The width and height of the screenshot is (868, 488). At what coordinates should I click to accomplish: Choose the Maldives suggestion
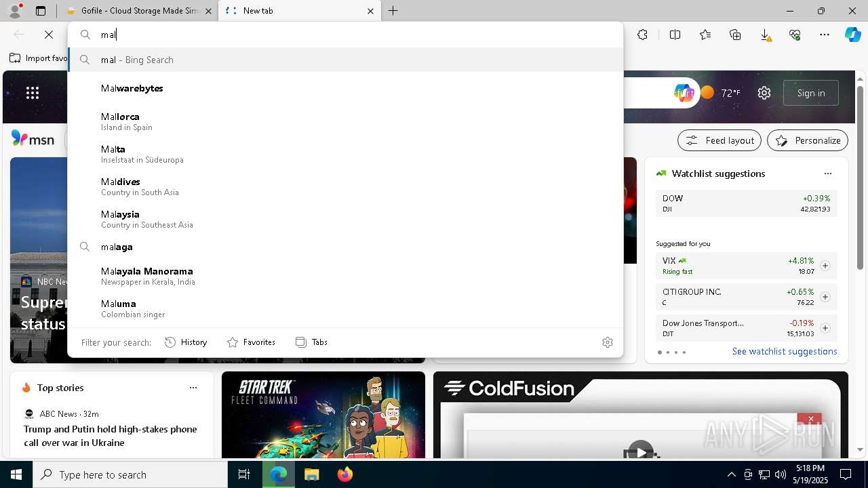click(x=345, y=186)
